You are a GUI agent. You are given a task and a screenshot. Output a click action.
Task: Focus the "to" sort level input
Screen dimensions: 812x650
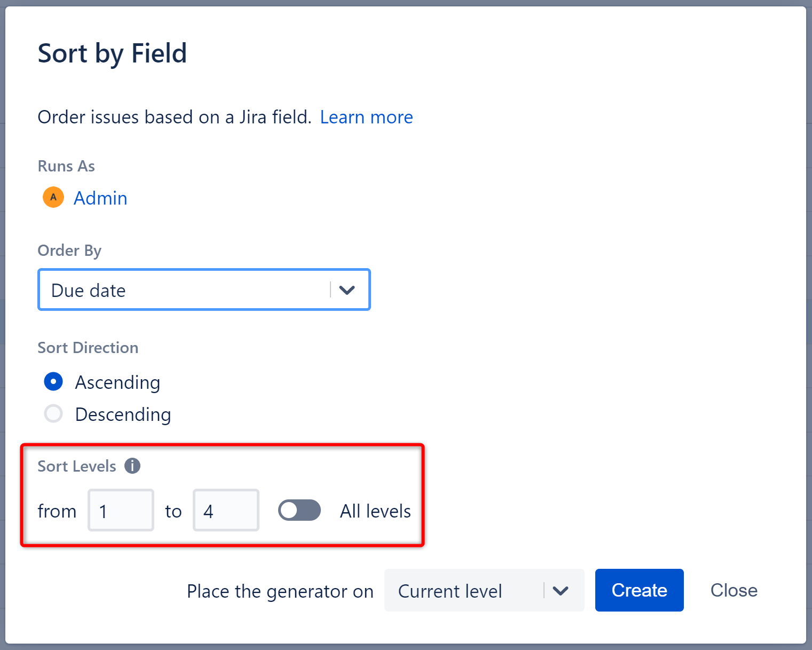coord(226,511)
